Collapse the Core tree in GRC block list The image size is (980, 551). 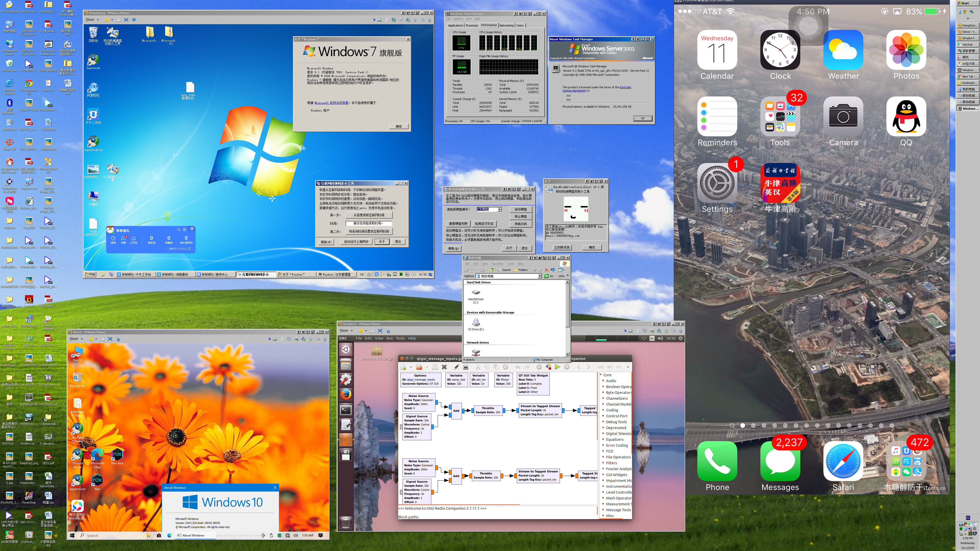601,375
